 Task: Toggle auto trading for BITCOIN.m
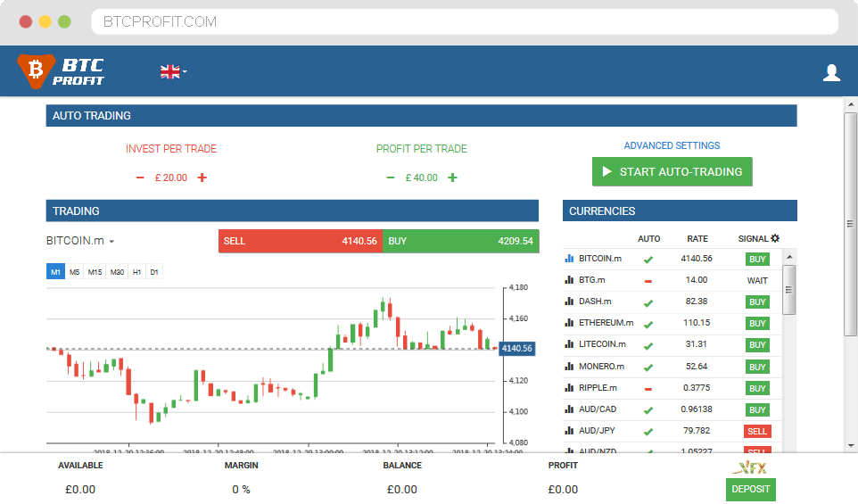point(648,260)
